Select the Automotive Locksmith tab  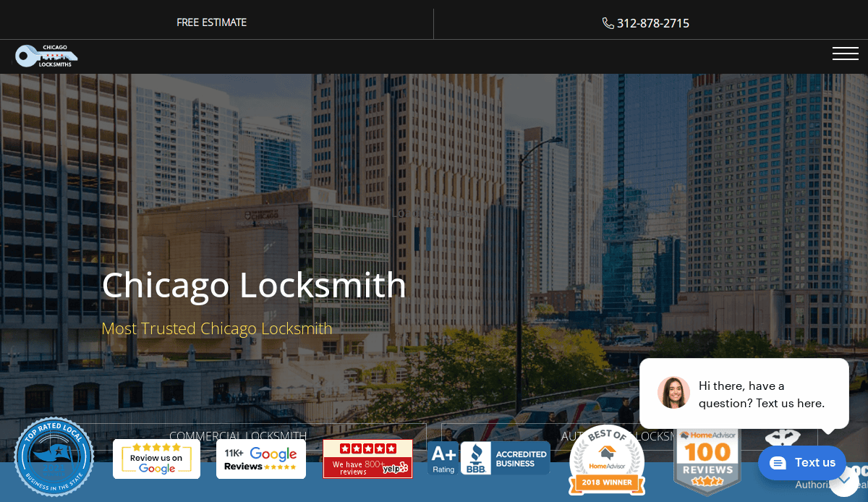click(579, 435)
